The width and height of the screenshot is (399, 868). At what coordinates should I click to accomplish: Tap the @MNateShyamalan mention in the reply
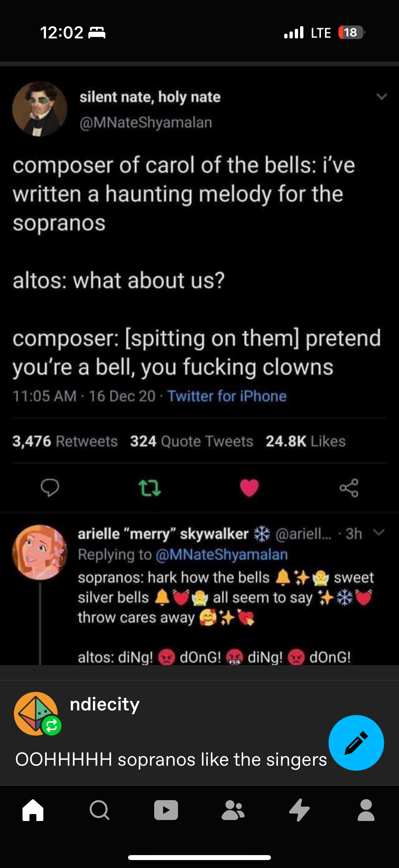point(222,555)
